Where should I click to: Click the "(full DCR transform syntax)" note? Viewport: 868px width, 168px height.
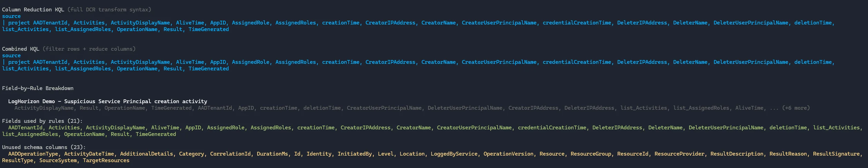point(109,10)
